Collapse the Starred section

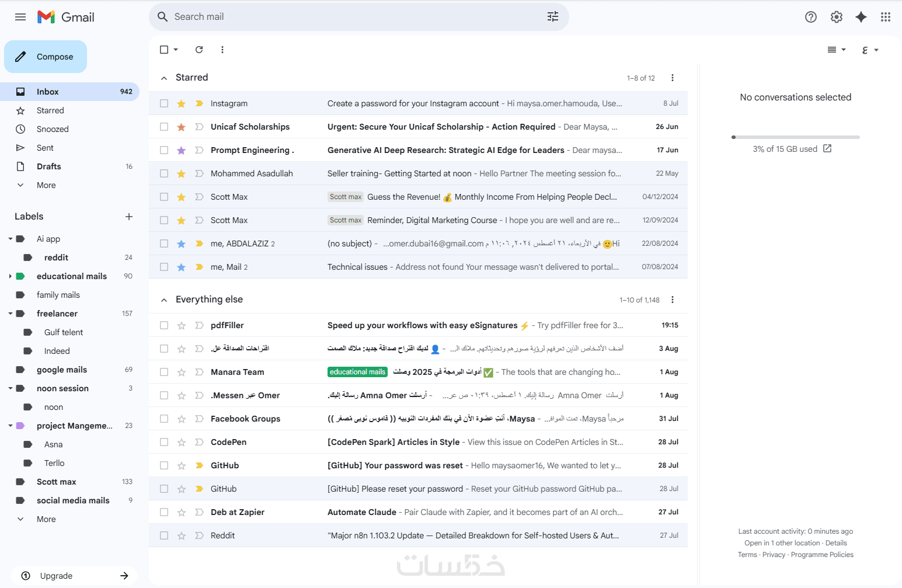point(164,78)
